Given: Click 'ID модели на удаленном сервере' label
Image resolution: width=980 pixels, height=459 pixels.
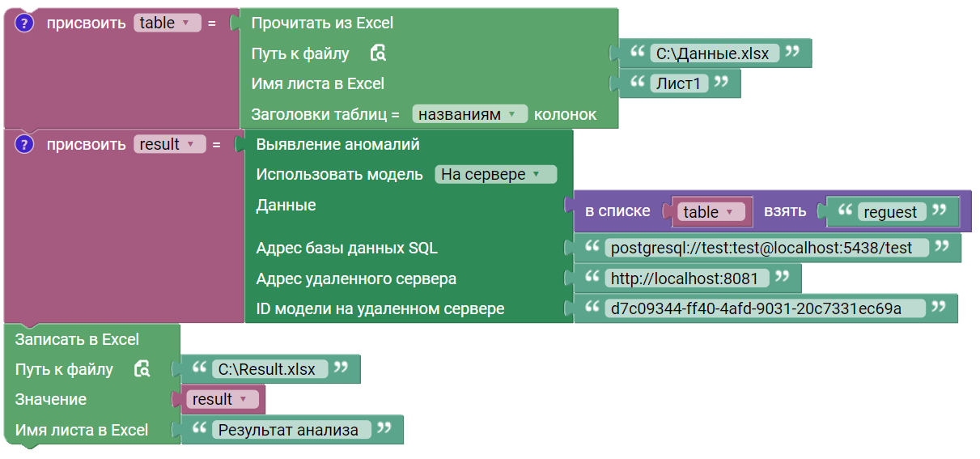Looking at the screenshot, I should click(380, 308).
